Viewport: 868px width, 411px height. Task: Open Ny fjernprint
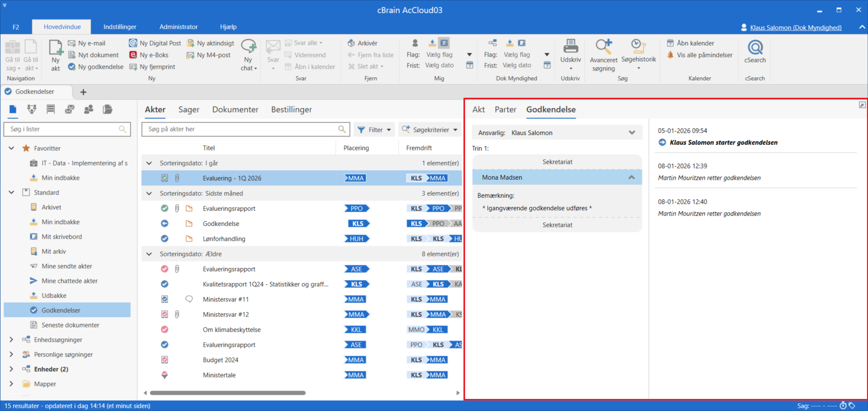[153, 67]
